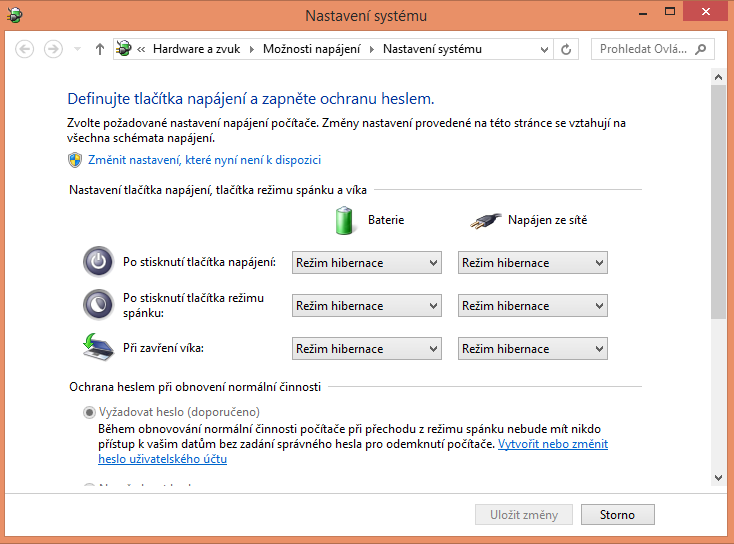The width and height of the screenshot is (734, 544).
Task: Open the Battery dropdown for the power button
Action: (x=367, y=263)
